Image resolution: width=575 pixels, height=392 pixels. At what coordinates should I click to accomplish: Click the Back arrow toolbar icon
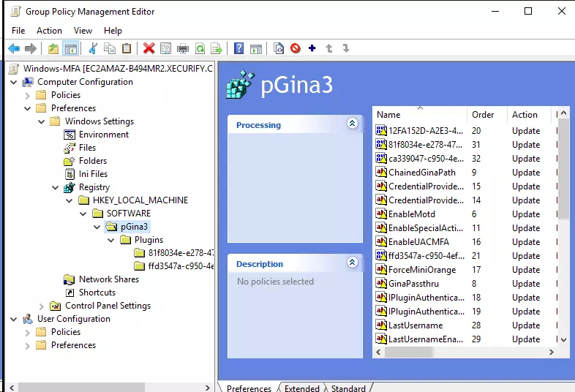14,48
